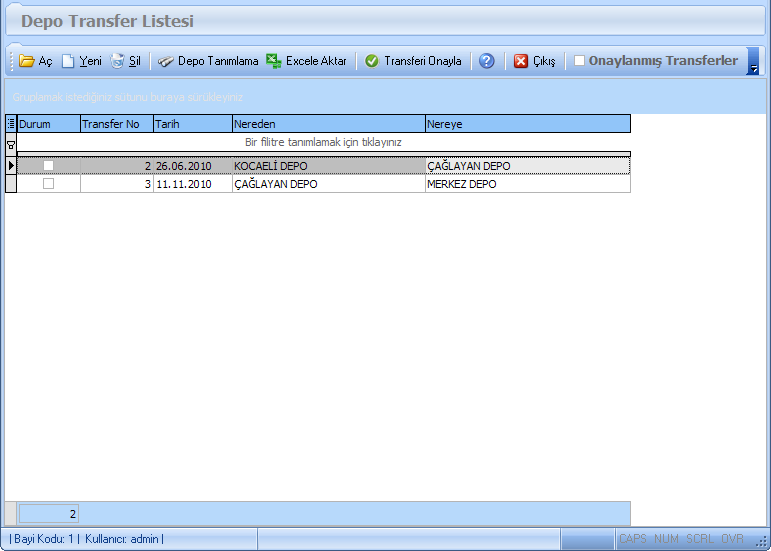Click the Aç folder icon
This screenshot has width=771, height=551.
(27, 61)
